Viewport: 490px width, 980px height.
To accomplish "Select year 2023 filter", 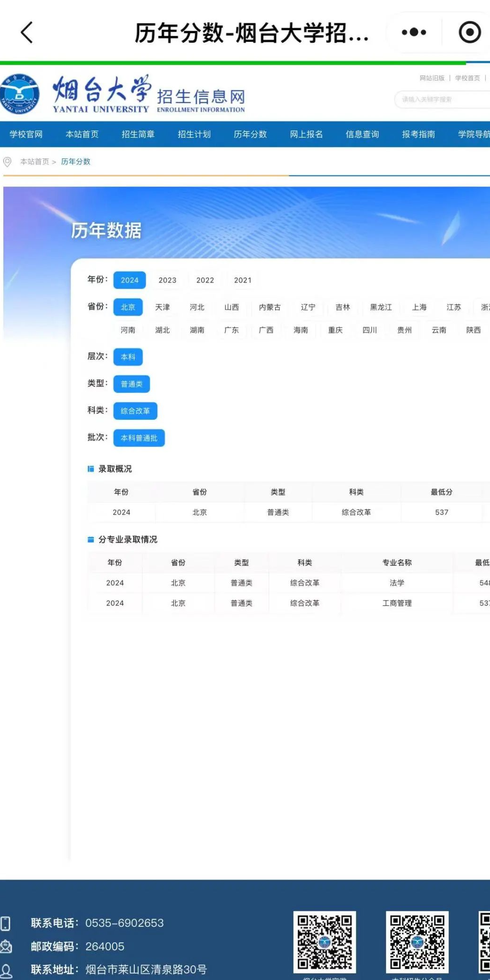I will point(167,280).
